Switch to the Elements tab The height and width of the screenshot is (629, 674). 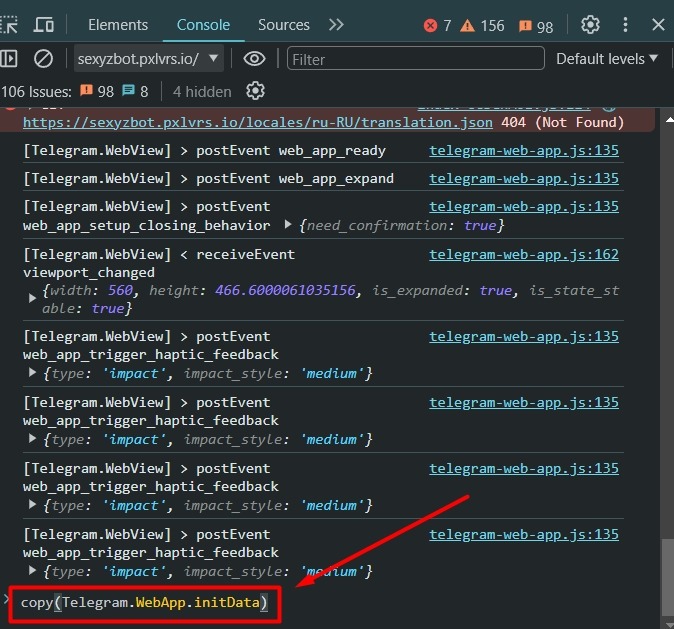click(118, 25)
